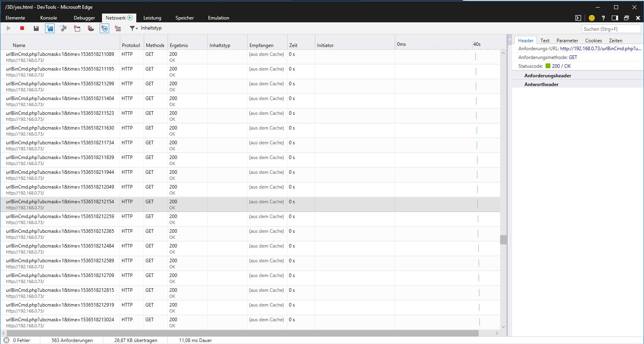Select request with time=1536518213024
Screen dimensions: 644x344
coord(250,322)
